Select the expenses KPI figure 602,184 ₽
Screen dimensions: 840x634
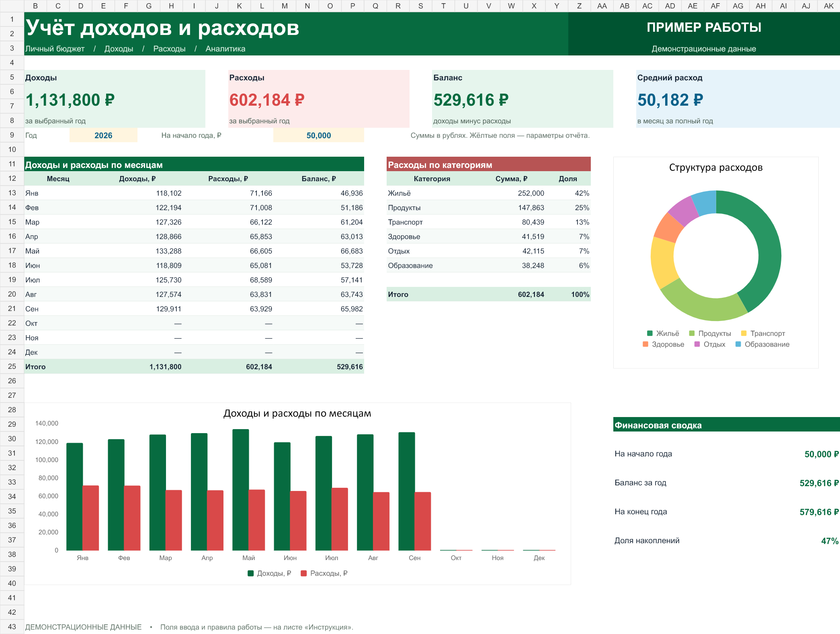tap(267, 100)
